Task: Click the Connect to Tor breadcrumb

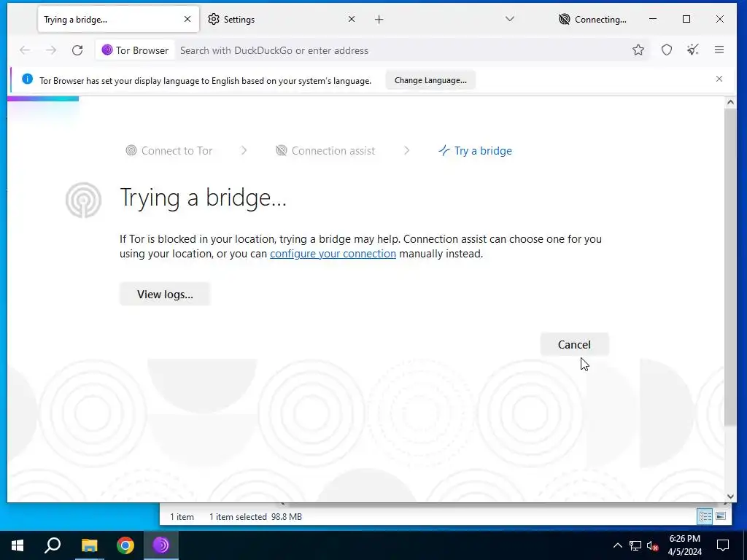Action: [x=169, y=150]
